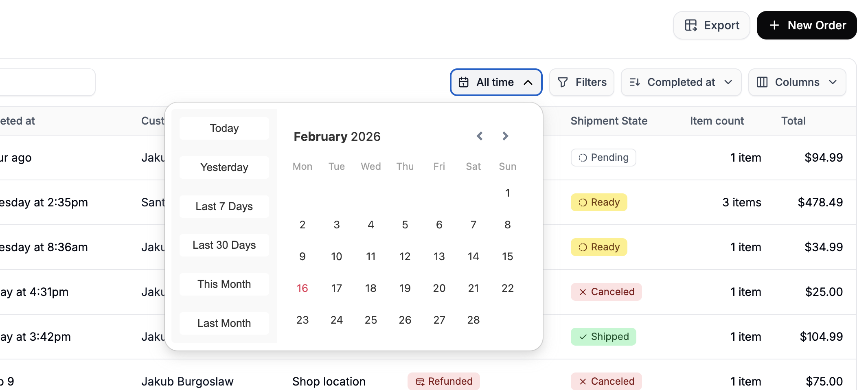The image size is (868, 390).
Task: Click the Item count column header
Action: pyautogui.click(x=717, y=121)
